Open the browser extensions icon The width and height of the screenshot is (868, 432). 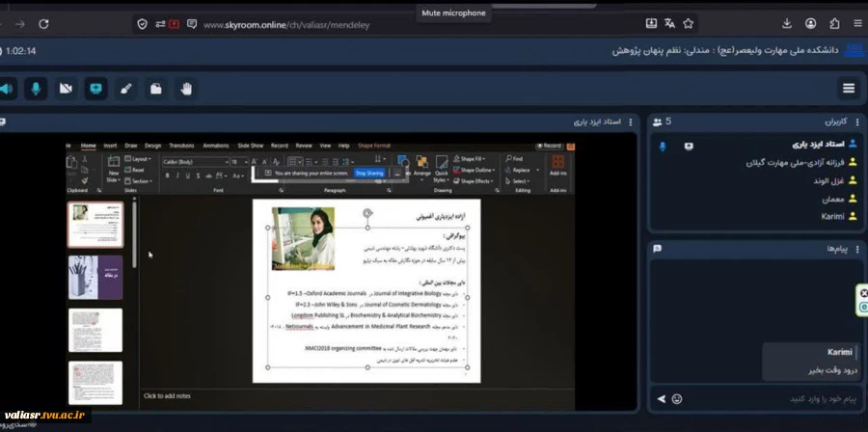[835, 23]
